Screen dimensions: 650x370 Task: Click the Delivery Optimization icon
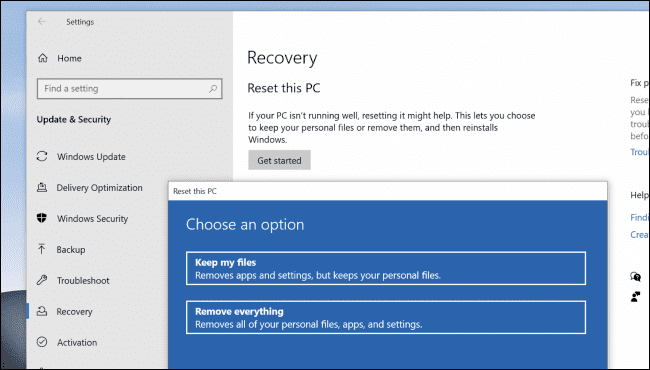[42, 187]
